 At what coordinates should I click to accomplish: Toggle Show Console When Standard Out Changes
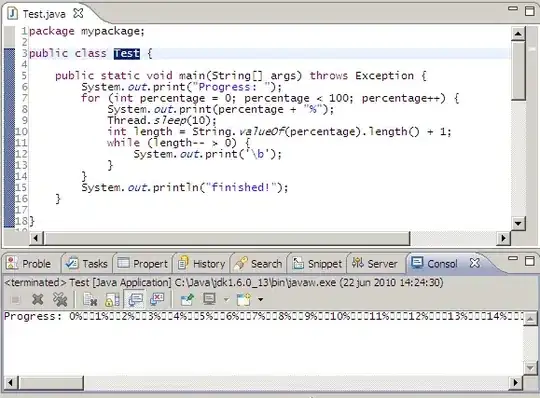click(x=135, y=299)
